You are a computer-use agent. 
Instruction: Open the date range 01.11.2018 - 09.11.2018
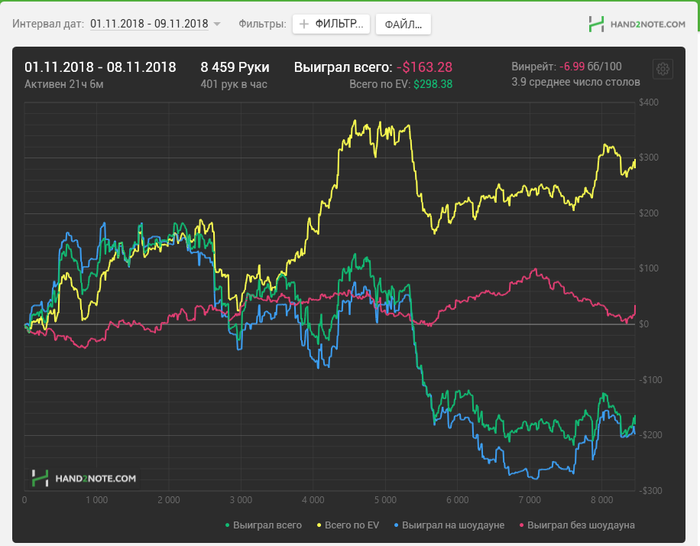[x=149, y=24]
